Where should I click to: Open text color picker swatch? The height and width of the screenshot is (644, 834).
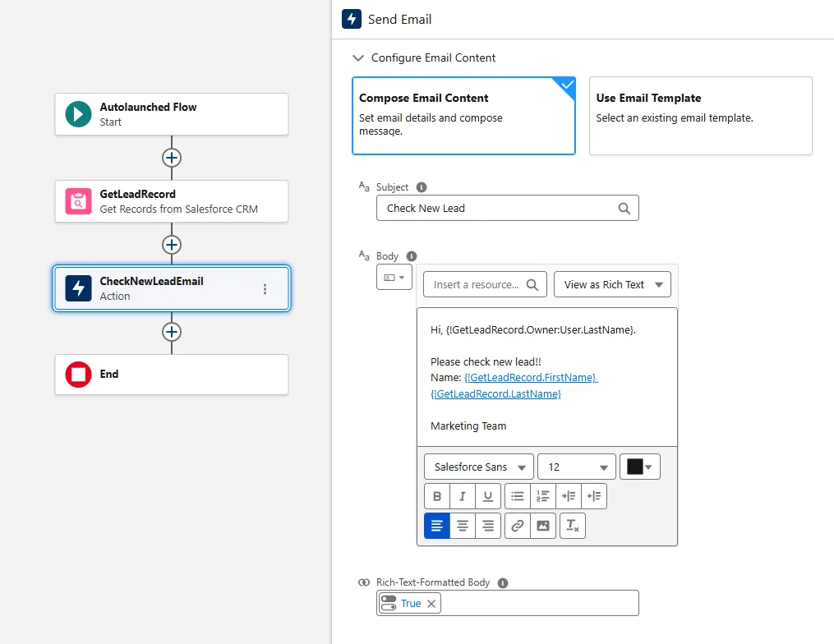(x=640, y=467)
